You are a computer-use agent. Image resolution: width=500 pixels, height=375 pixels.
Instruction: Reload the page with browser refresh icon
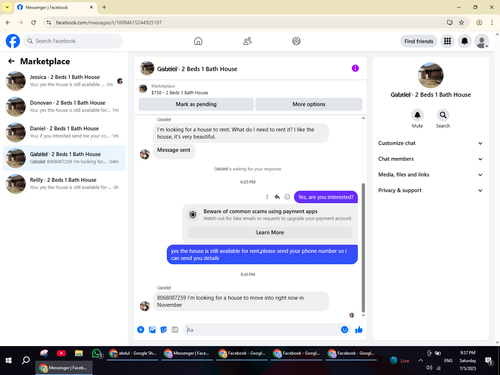[34, 22]
